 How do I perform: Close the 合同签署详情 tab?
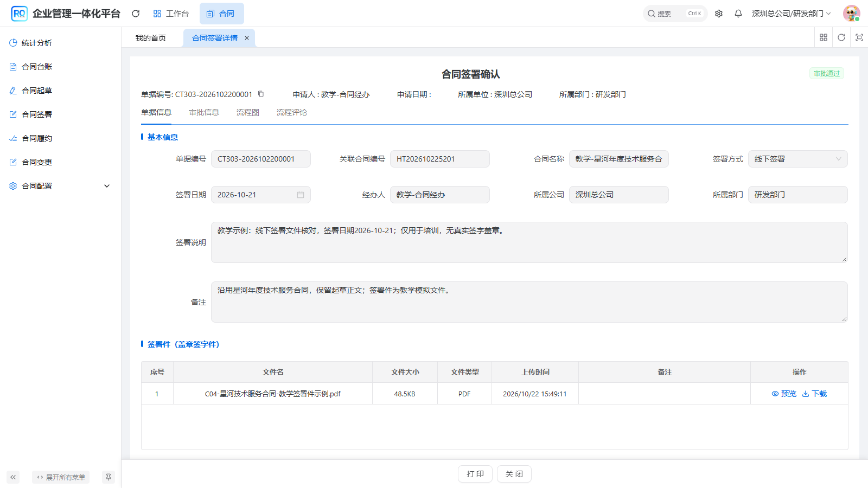(247, 38)
